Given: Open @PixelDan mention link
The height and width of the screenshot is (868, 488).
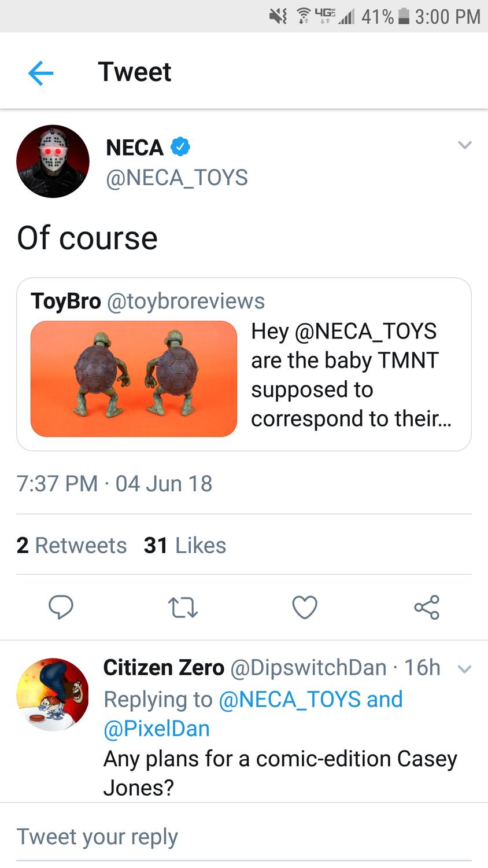Looking at the screenshot, I should click(156, 729).
